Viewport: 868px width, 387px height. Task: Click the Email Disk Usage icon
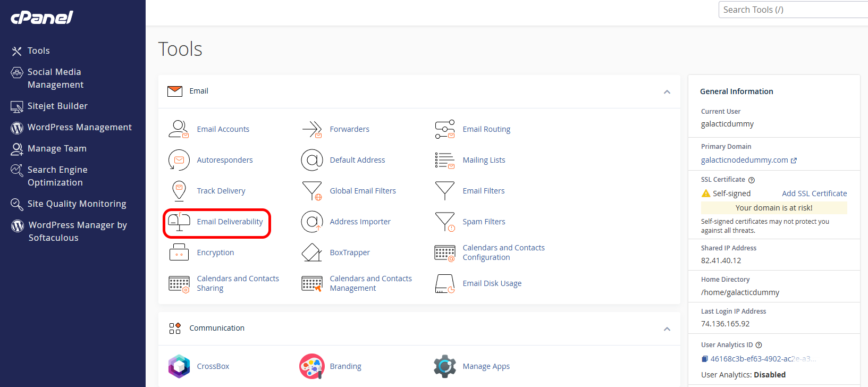(x=445, y=283)
